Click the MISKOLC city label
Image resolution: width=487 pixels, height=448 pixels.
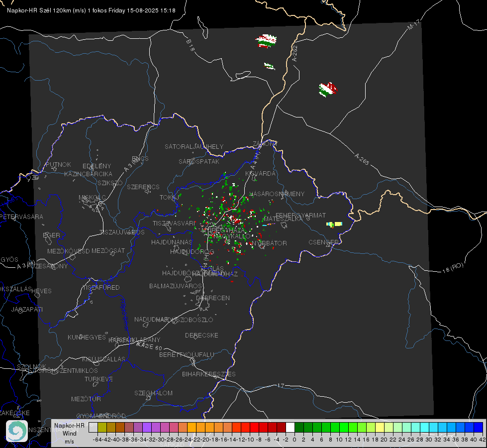click(x=92, y=198)
